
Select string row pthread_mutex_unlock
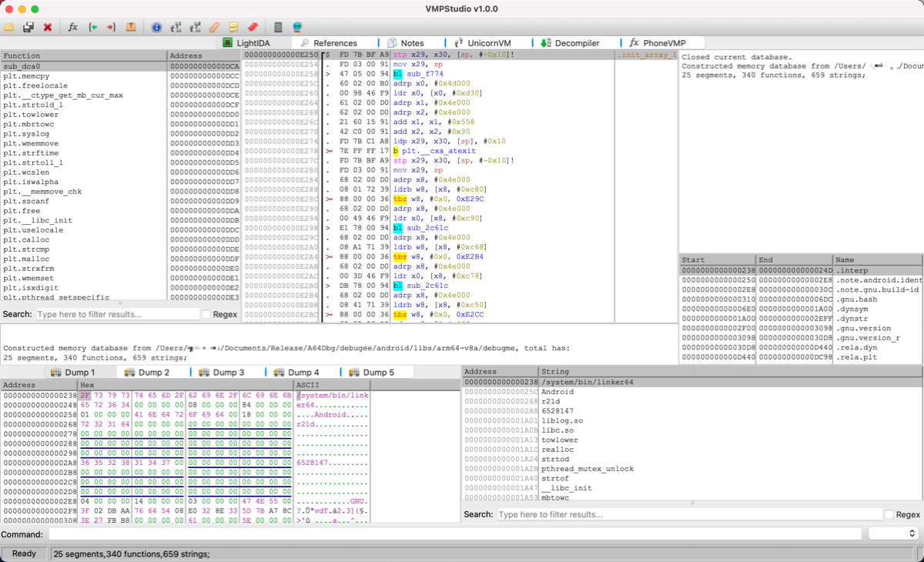coord(691,469)
